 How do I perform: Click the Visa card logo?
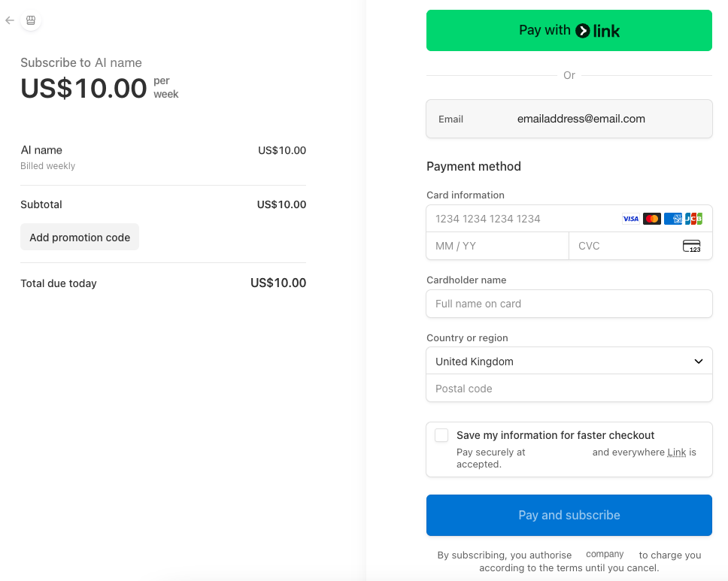click(x=630, y=219)
